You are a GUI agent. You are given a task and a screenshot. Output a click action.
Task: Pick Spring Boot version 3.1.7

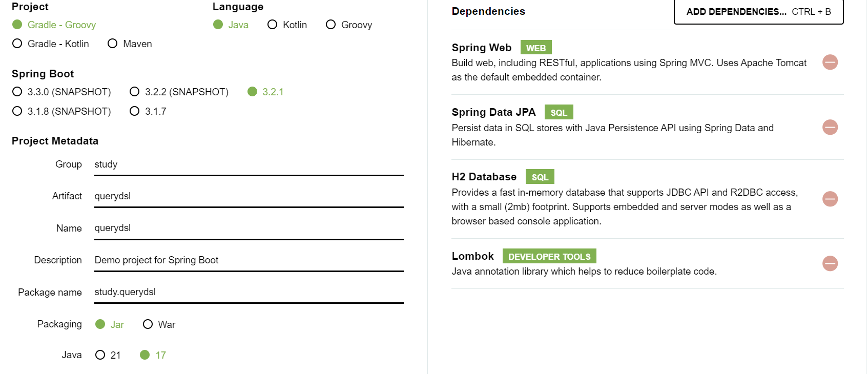click(148, 111)
